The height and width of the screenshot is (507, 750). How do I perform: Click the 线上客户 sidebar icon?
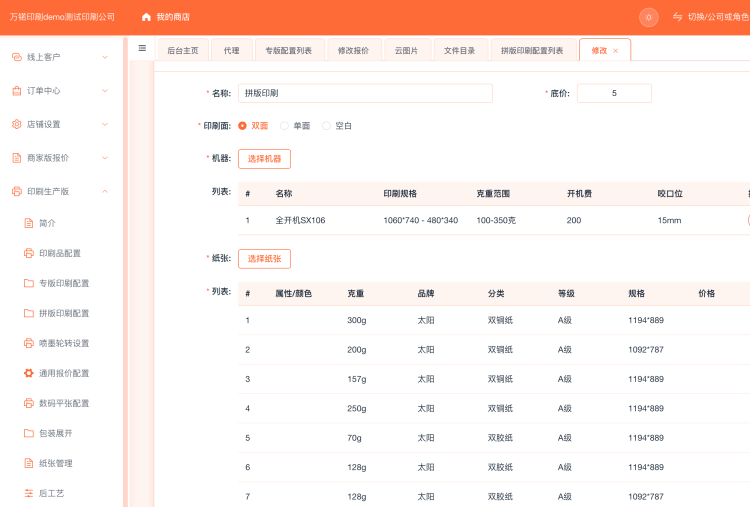click(x=17, y=57)
